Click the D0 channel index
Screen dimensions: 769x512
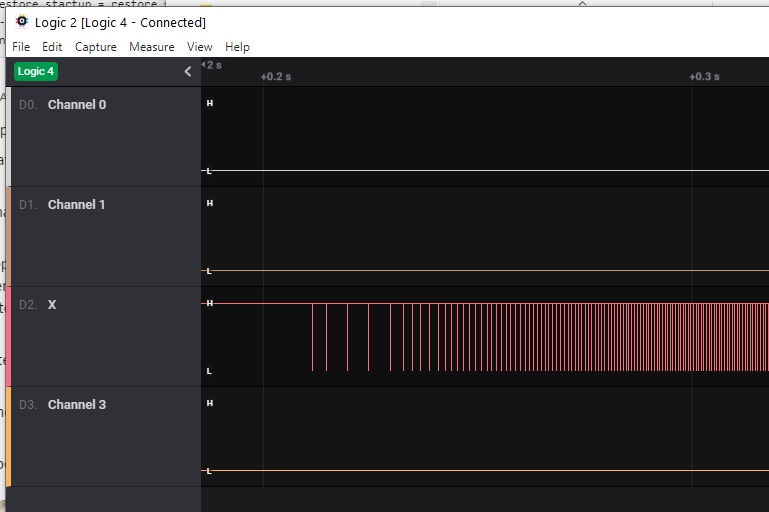(28, 105)
